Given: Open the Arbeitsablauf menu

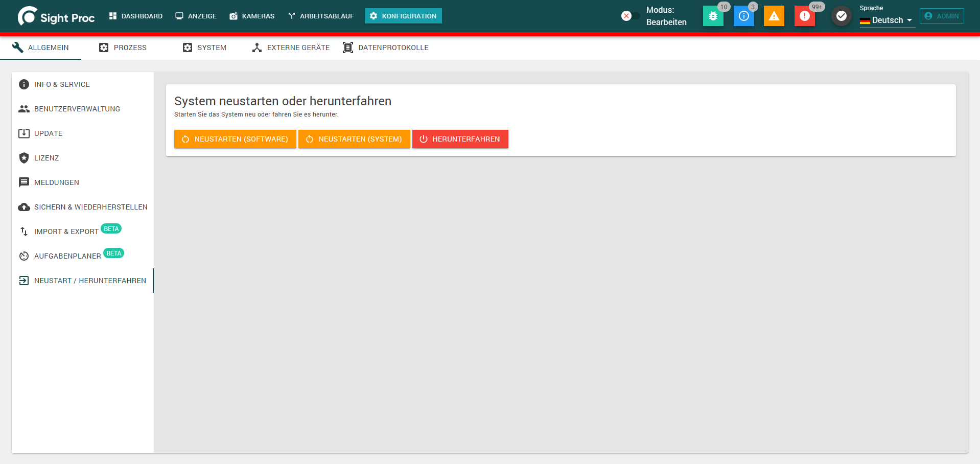Looking at the screenshot, I should [321, 16].
